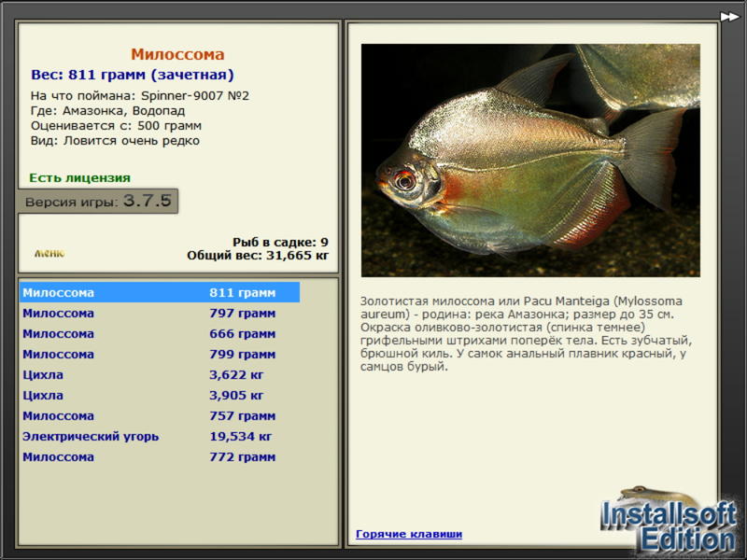Screen dimensions: 747x560
Task: Select the Милоссома 811 грамм row
Action: click(160, 292)
